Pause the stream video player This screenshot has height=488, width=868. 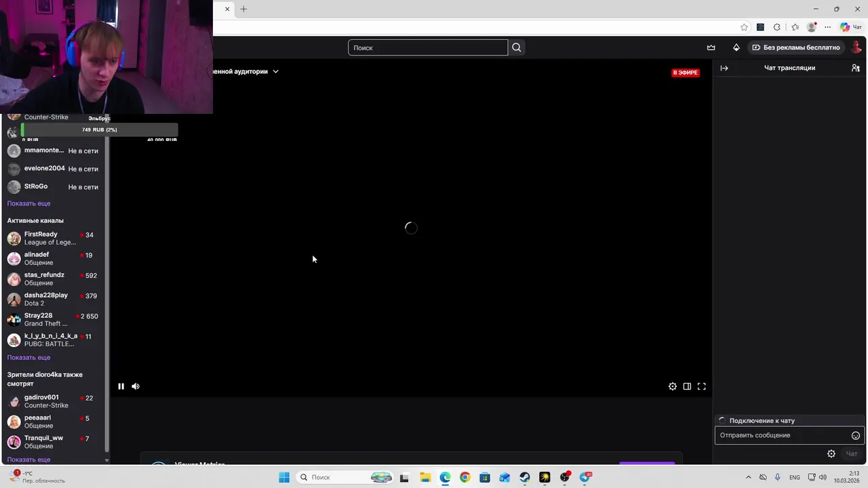click(121, 386)
